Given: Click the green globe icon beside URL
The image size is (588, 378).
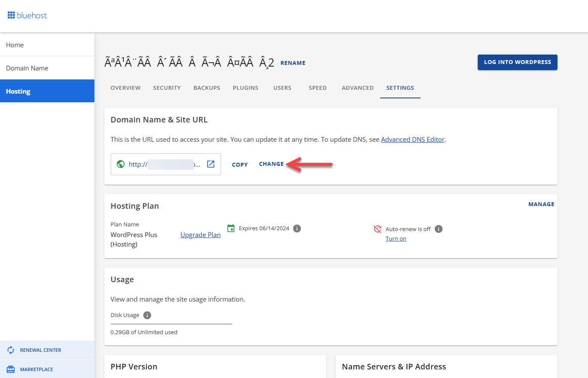Looking at the screenshot, I should (x=121, y=164).
